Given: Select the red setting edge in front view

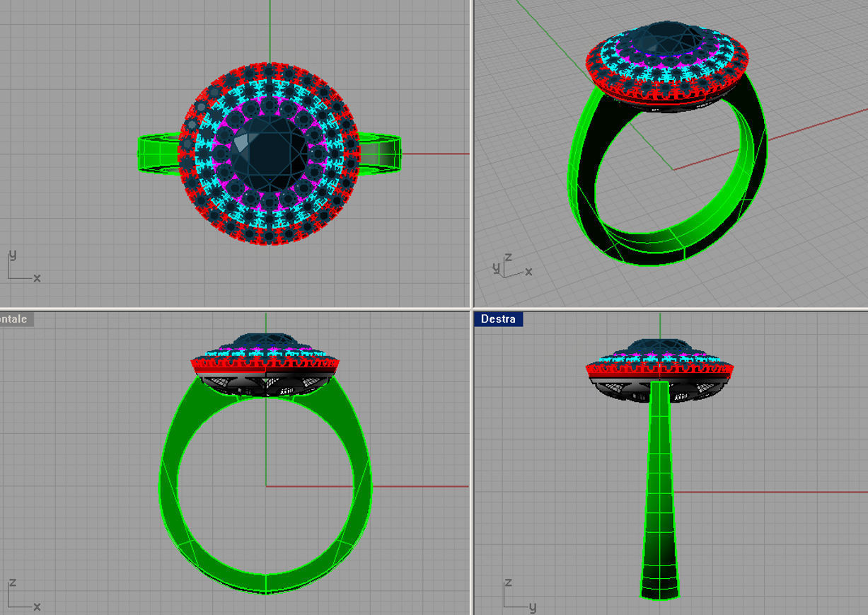Looking at the screenshot, I should pyautogui.click(x=265, y=366).
